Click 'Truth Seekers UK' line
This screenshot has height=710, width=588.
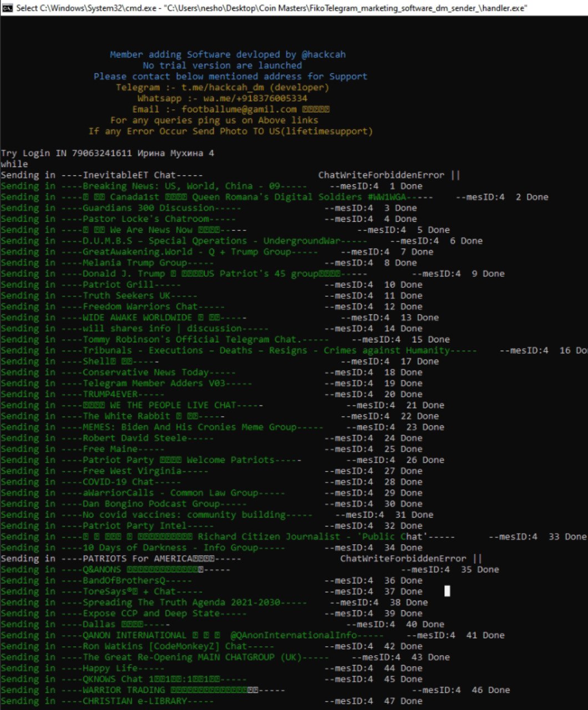[x=211, y=296]
